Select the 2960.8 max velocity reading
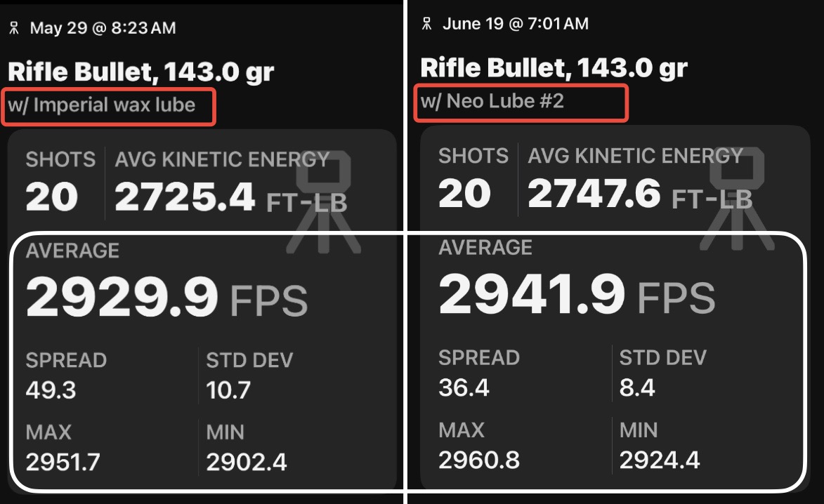This screenshot has width=824, height=504. [x=479, y=460]
